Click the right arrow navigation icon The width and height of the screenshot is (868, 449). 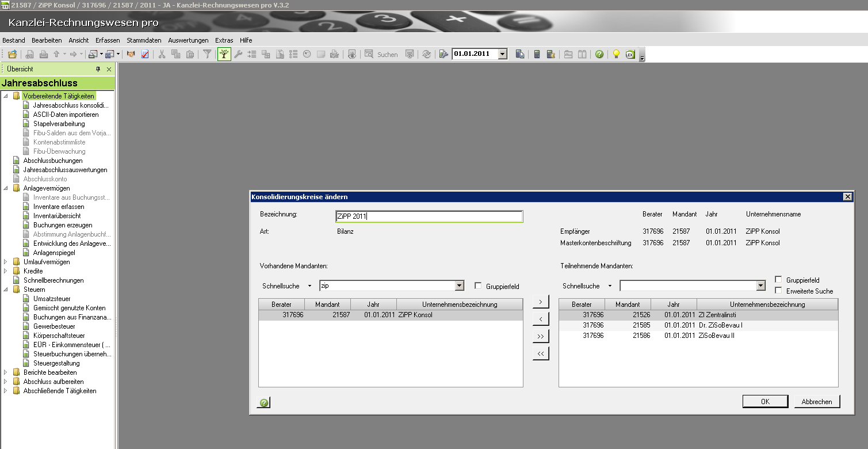(x=73, y=54)
